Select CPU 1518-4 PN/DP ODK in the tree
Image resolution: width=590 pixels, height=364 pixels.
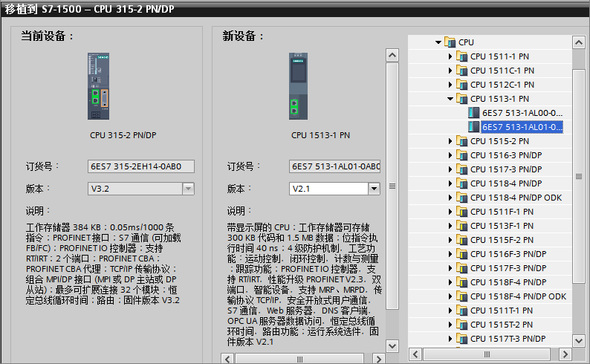[x=516, y=198]
